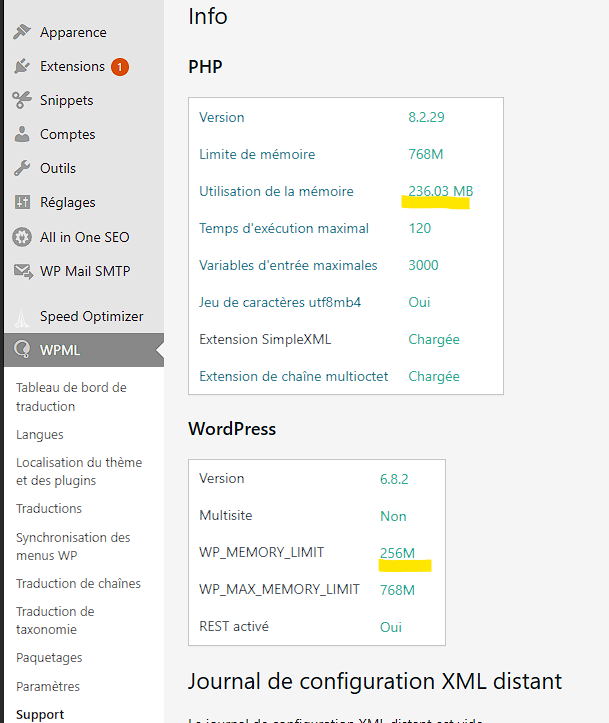This screenshot has width=609, height=723.
Task: Click the Limite de mémoire label
Action: tap(257, 154)
